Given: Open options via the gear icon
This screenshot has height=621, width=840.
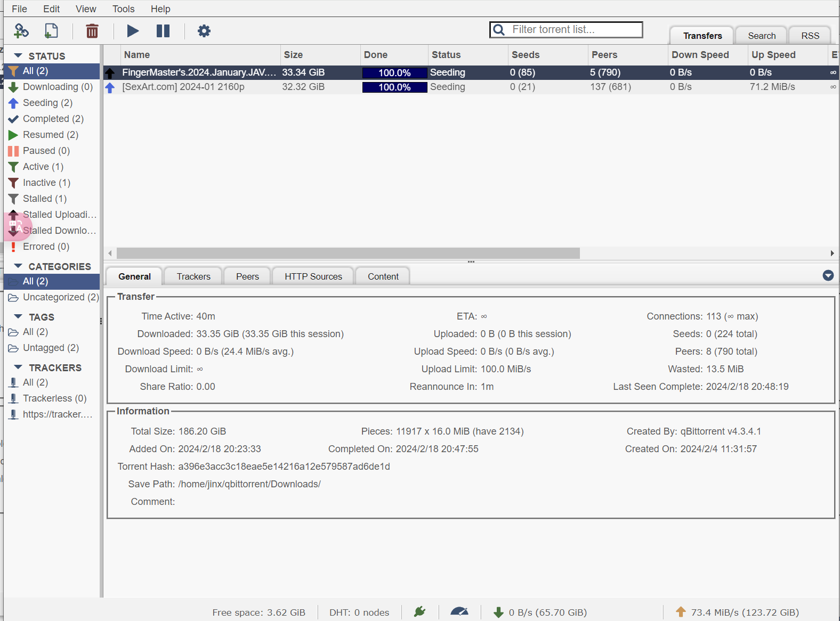Looking at the screenshot, I should click(204, 31).
